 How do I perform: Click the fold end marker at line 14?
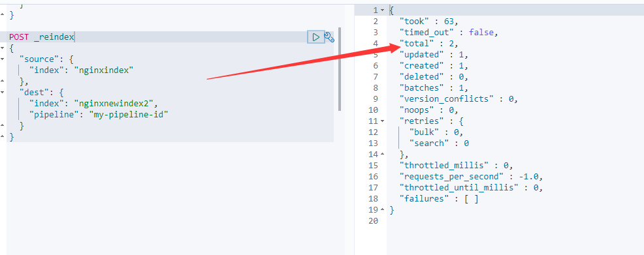pos(383,155)
